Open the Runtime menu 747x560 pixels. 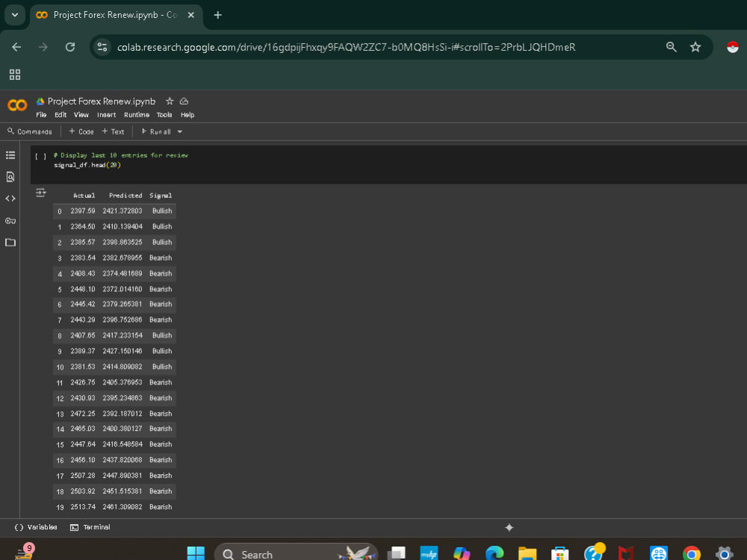tap(137, 115)
